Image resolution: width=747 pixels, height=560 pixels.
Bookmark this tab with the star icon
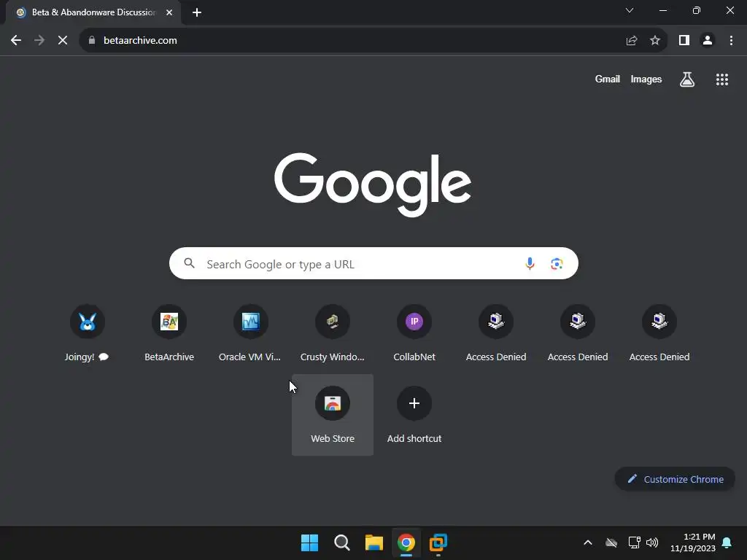coord(655,41)
